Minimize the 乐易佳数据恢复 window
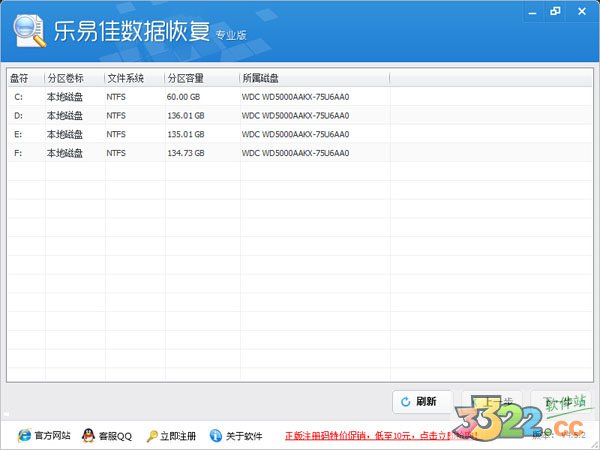 tap(532, 12)
